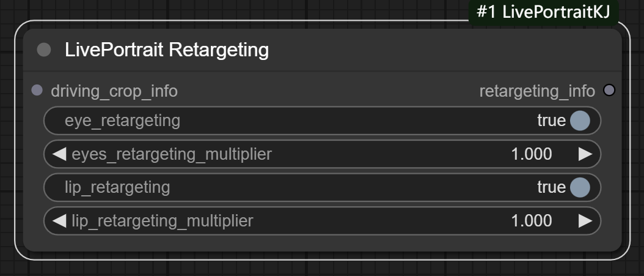Viewport: 644px width, 276px height.
Task: Click the retargeting_info output socket circle
Action: 609,91
